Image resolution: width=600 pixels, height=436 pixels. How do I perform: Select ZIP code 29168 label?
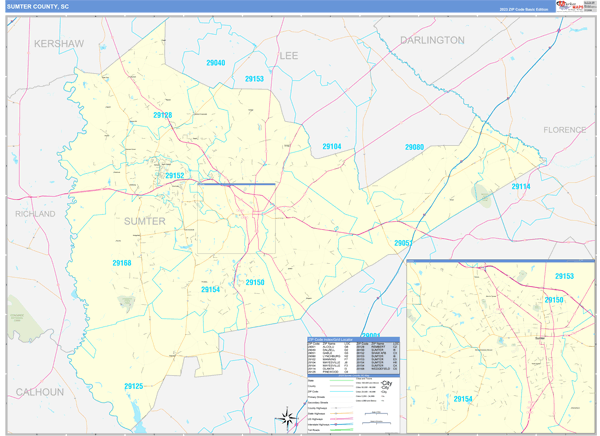pyautogui.click(x=122, y=263)
